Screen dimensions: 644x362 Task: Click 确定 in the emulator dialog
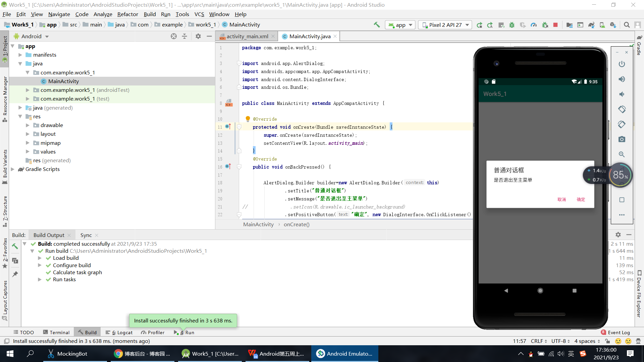click(x=581, y=199)
